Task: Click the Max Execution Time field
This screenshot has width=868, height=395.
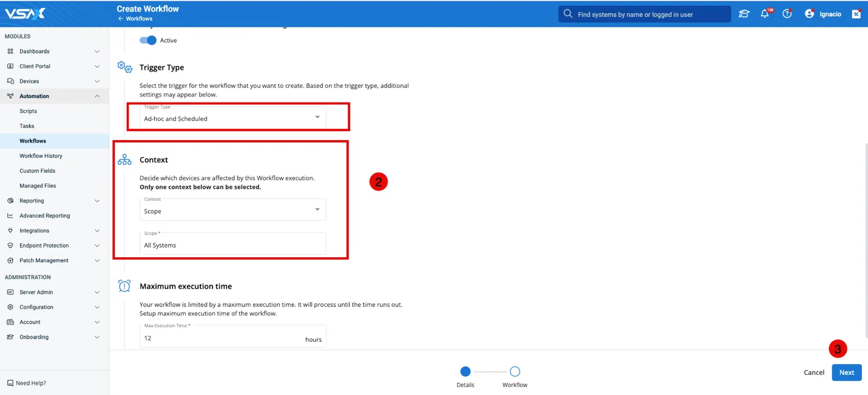Action: point(222,339)
